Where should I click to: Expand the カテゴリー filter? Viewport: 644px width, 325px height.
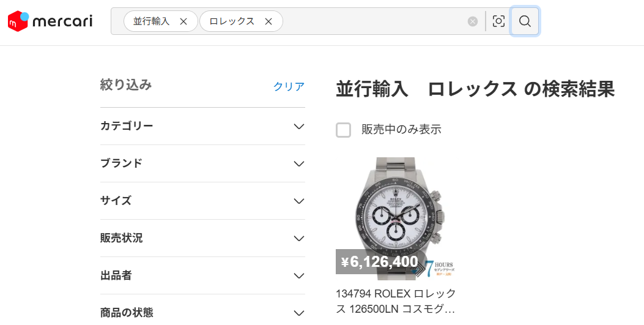click(x=298, y=126)
